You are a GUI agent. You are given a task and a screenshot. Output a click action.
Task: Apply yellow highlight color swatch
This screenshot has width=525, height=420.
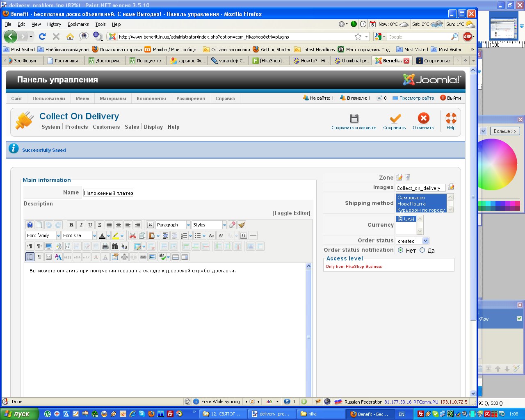[115, 235]
